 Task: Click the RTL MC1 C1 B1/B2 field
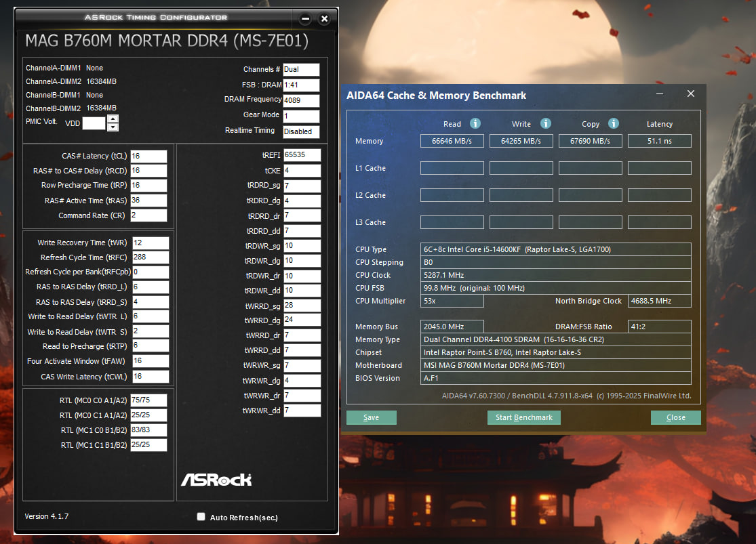pyautogui.click(x=148, y=444)
